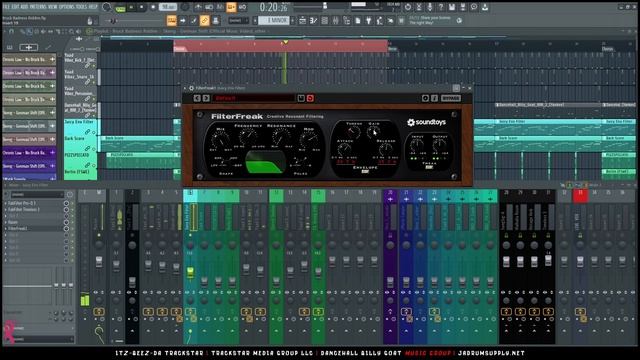Click the FilterFreak info icon
640x360 pixels.
(x=434, y=98)
